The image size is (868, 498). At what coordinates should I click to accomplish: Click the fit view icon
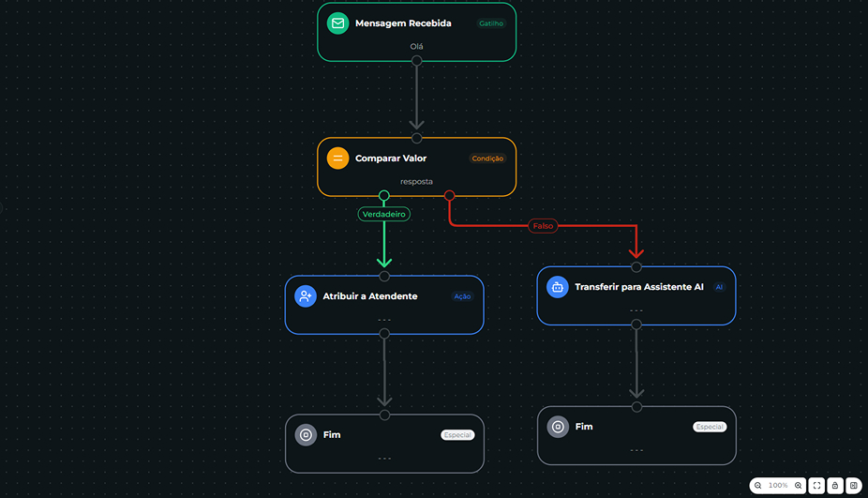816,485
